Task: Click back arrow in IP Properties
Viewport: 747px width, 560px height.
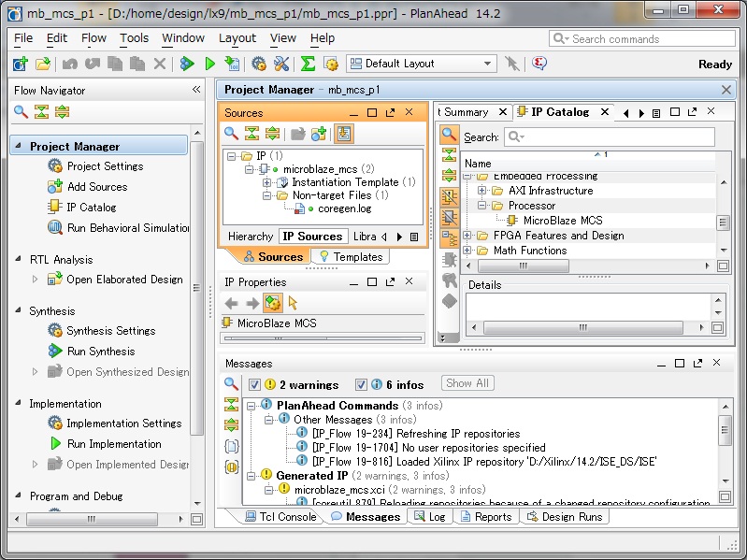Action: pos(232,303)
